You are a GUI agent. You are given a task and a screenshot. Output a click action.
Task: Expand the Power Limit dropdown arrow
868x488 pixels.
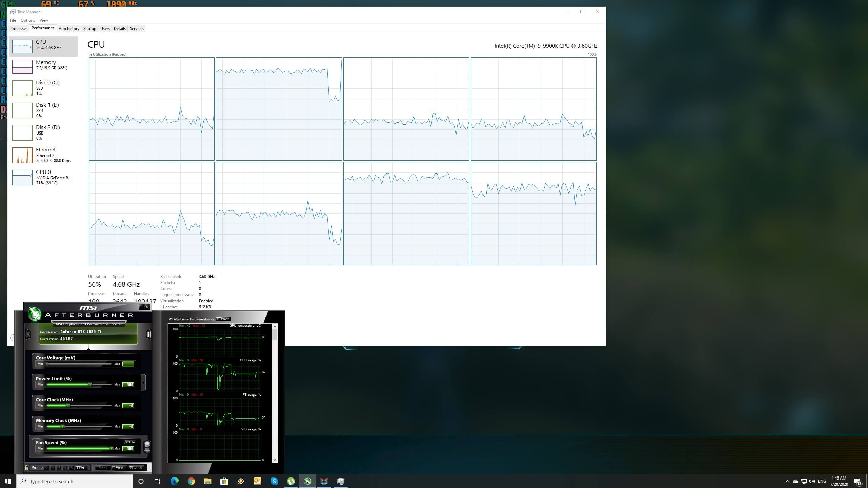click(x=143, y=383)
